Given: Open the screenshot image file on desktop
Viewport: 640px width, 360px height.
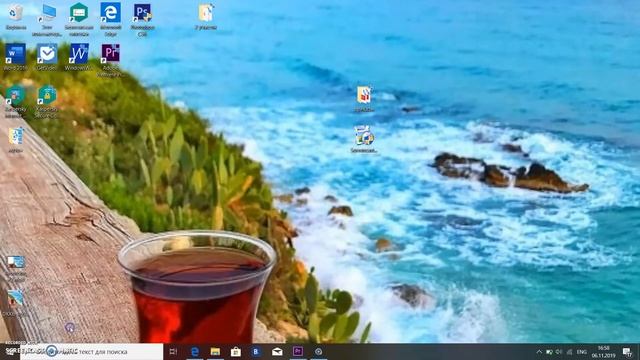Looking at the screenshot, I should [16, 262].
